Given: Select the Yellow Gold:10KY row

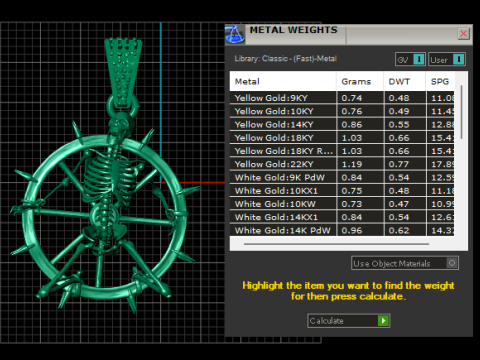Looking at the screenshot, I should [342, 111].
